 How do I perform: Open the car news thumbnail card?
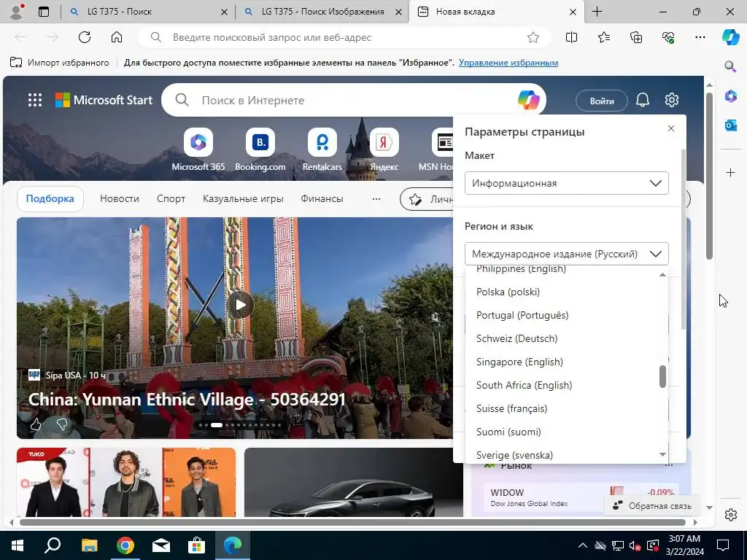354,482
